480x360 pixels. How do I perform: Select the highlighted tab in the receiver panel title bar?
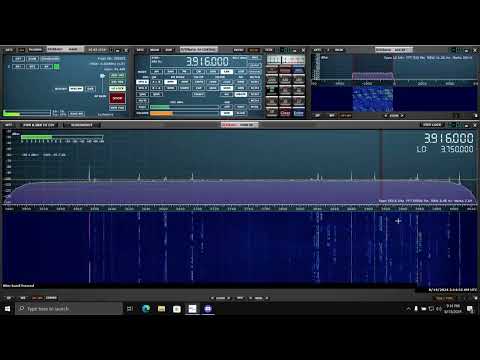(x=199, y=49)
